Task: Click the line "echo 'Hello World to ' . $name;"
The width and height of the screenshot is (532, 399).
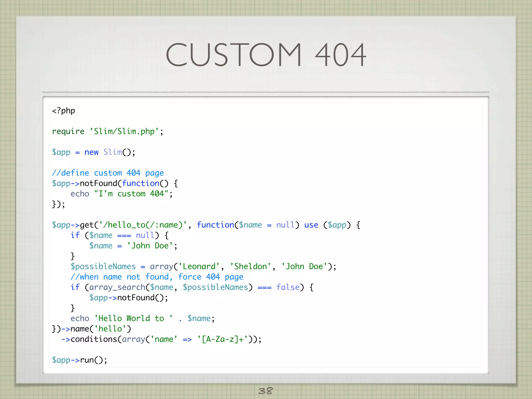Action: click(x=143, y=318)
